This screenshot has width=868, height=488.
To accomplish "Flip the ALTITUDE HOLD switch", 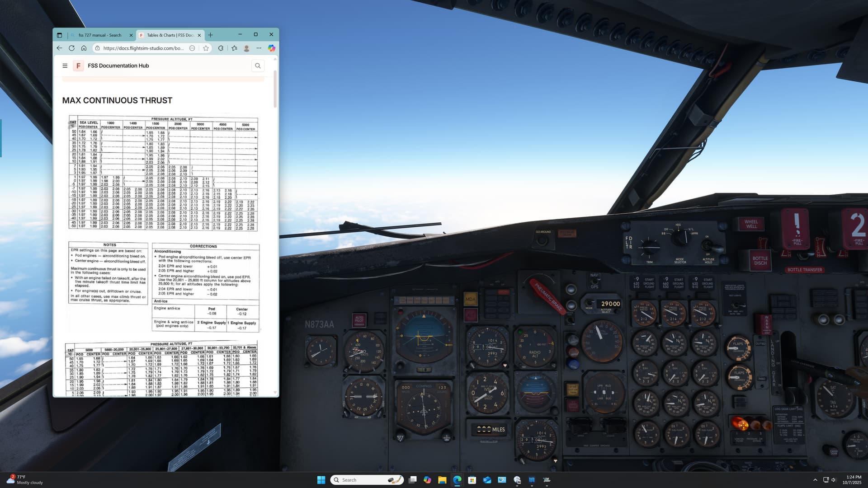I will point(708,246).
